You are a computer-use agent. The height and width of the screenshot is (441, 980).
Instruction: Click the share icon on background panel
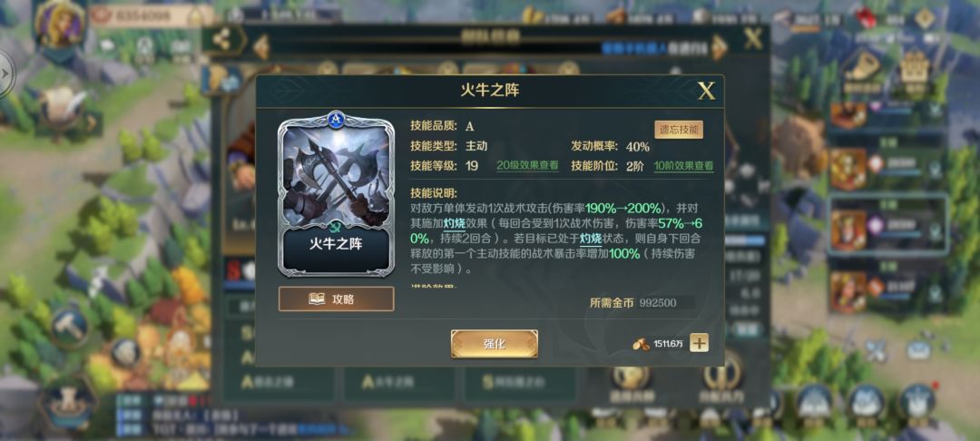pyautogui.click(x=221, y=41)
